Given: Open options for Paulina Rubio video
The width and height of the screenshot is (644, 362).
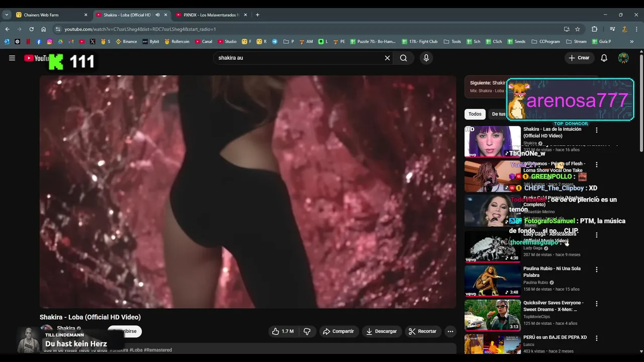Looking at the screenshot, I should click(x=597, y=269).
